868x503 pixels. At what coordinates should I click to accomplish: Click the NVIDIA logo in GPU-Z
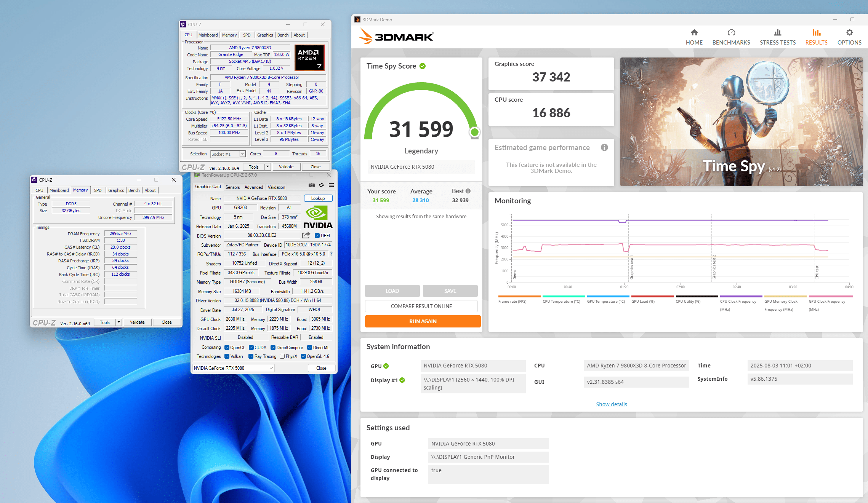[x=318, y=217]
